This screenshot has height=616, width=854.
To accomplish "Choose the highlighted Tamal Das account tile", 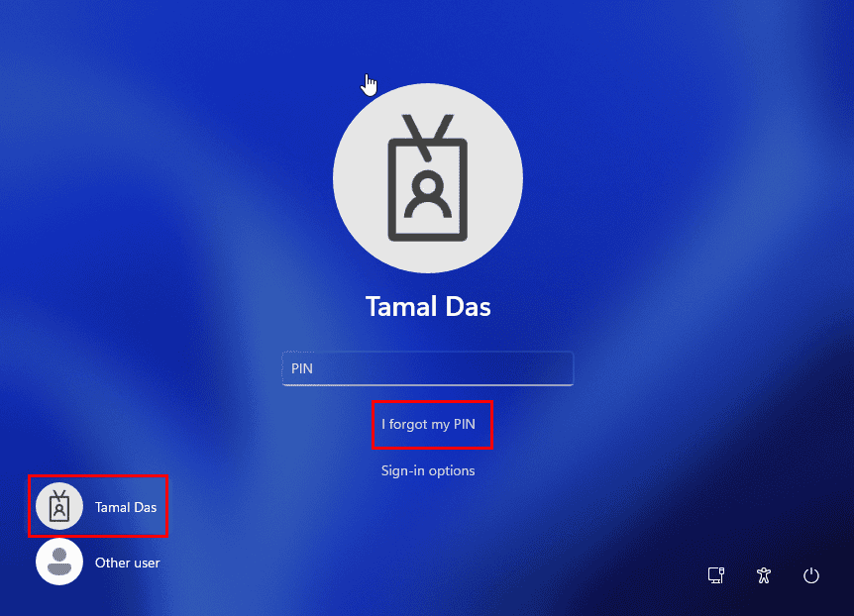I will [x=98, y=506].
